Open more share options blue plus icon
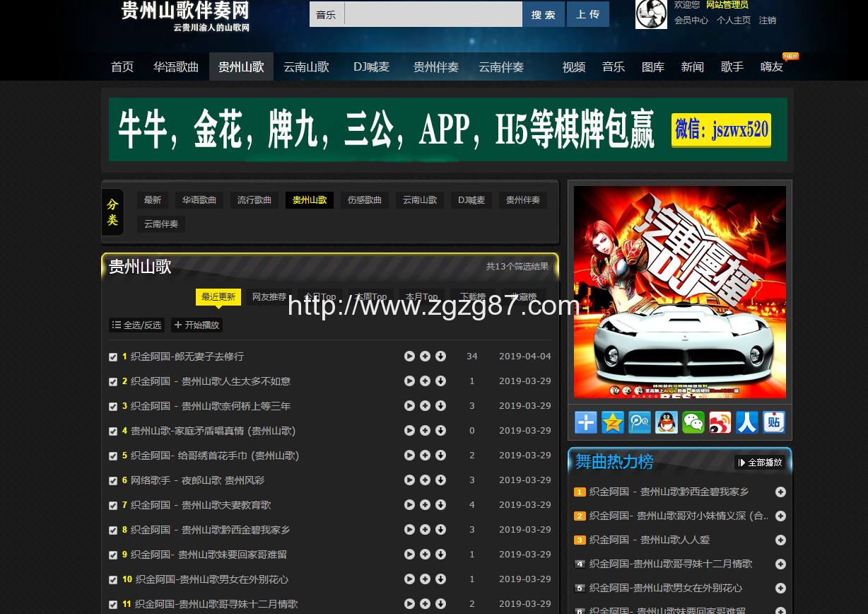 point(585,422)
